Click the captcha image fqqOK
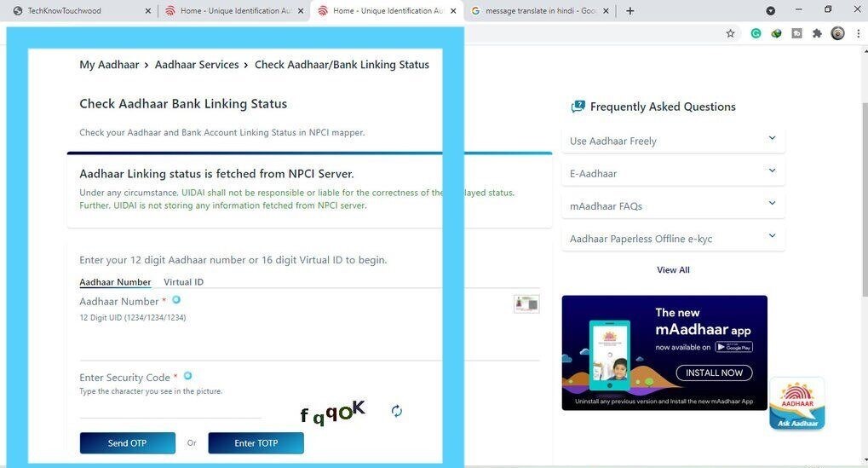This screenshot has height=468, width=868. click(x=333, y=412)
